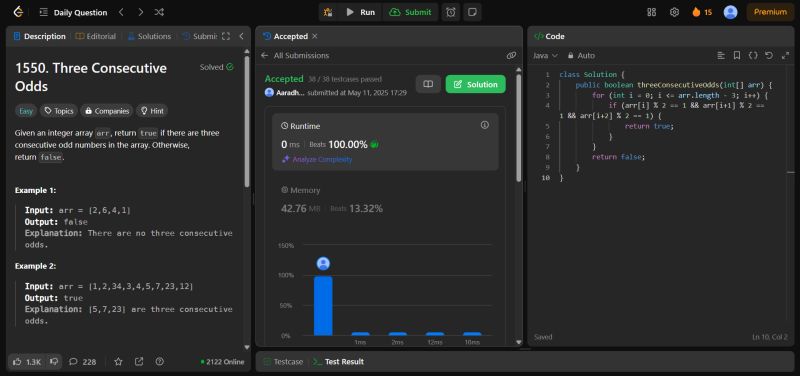Switch to the Editorial tab
Viewport: 800px width, 376px height.
click(x=95, y=36)
